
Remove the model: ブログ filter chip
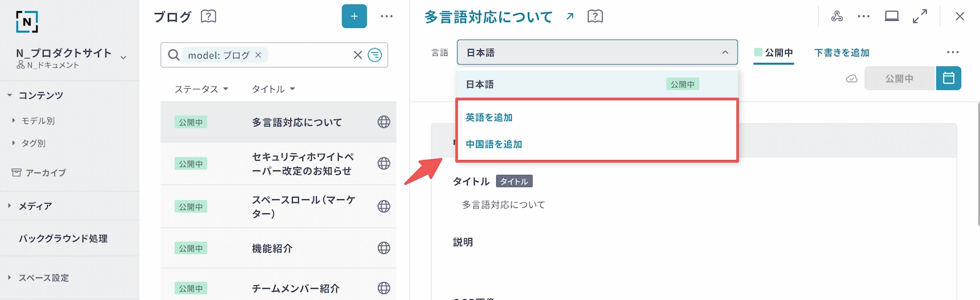click(258, 55)
